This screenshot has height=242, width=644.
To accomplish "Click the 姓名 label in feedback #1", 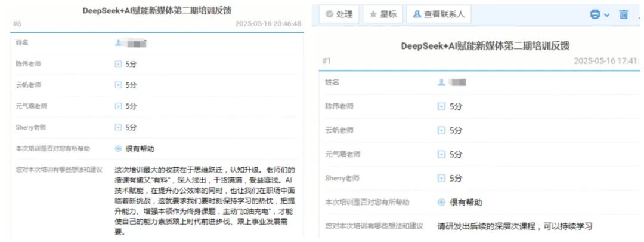I will 332,82.
